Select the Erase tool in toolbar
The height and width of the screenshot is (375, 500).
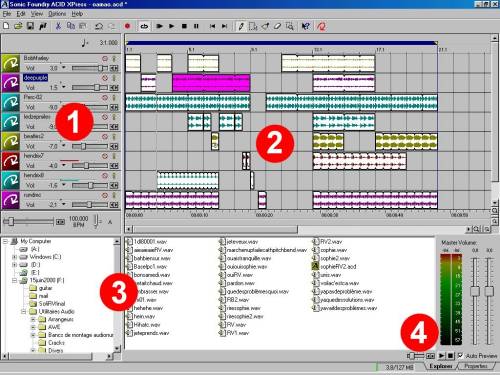(x=277, y=26)
